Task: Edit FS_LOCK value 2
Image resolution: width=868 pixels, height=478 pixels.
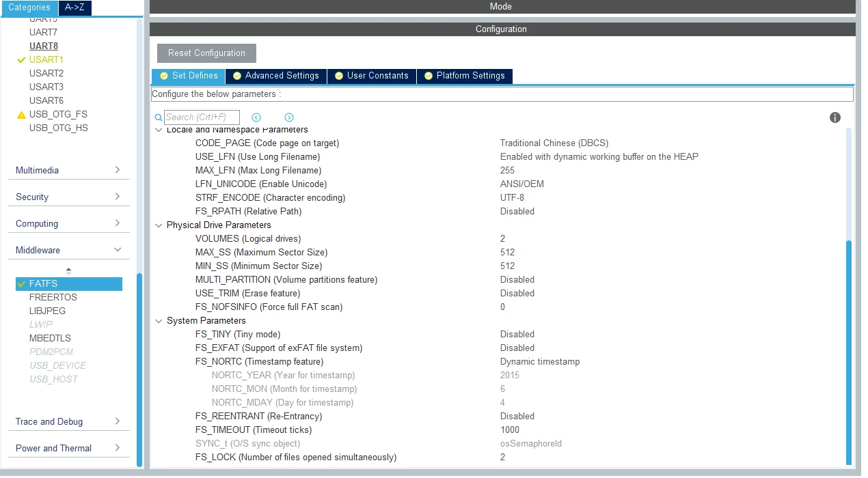Action: pyautogui.click(x=503, y=457)
